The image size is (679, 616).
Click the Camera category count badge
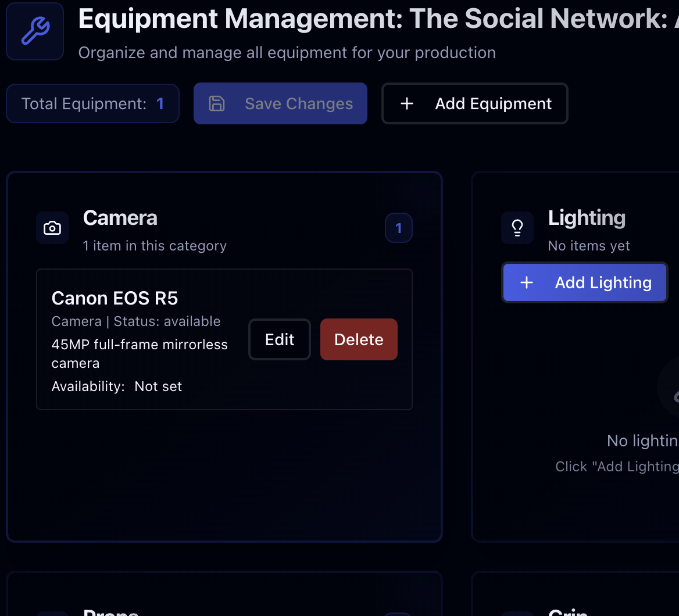398,228
